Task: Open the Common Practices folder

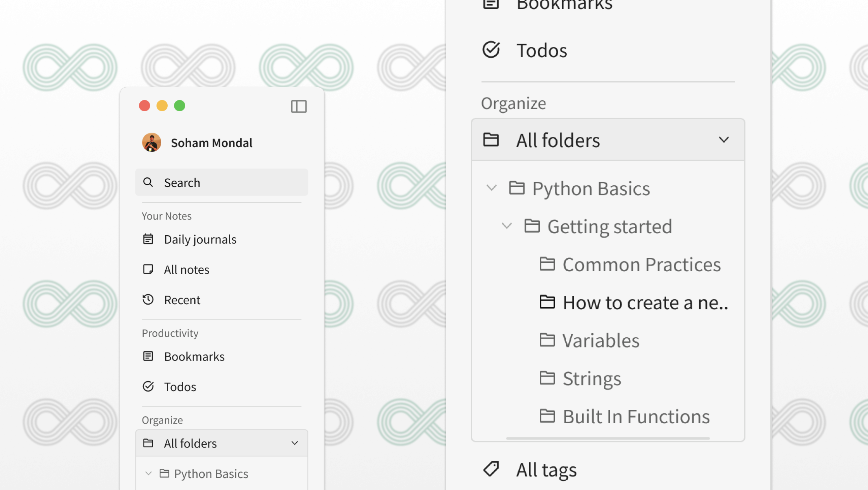Action: [x=641, y=265]
